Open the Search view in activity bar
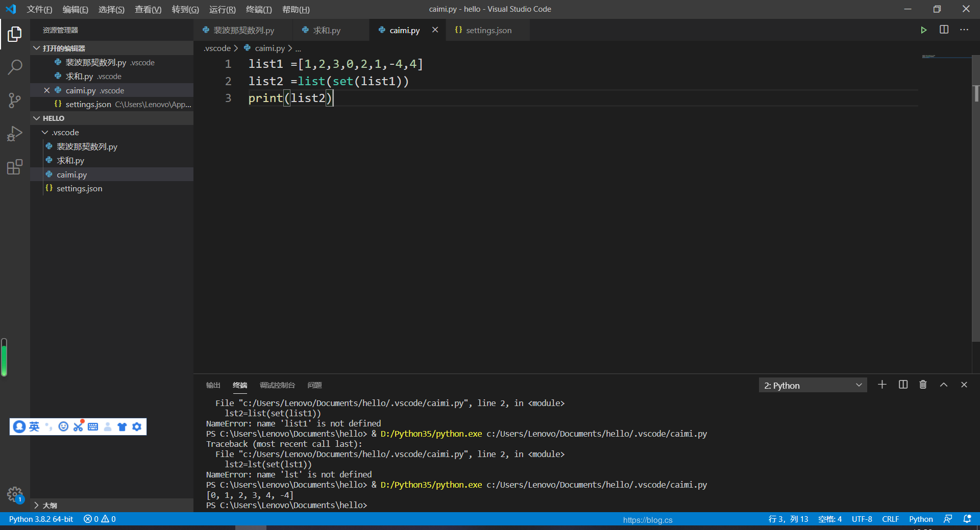Image resolution: width=980 pixels, height=530 pixels. pos(15,67)
